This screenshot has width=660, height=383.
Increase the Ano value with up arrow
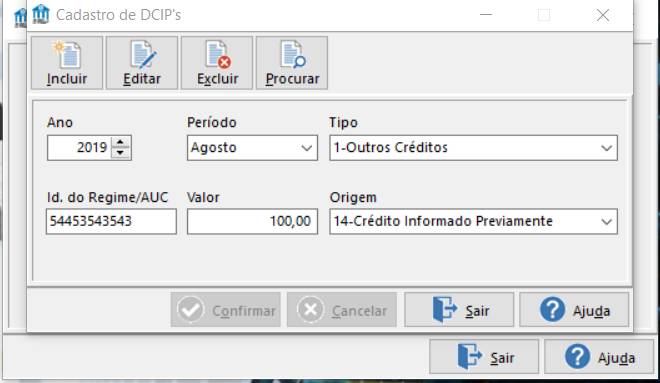(x=121, y=142)
